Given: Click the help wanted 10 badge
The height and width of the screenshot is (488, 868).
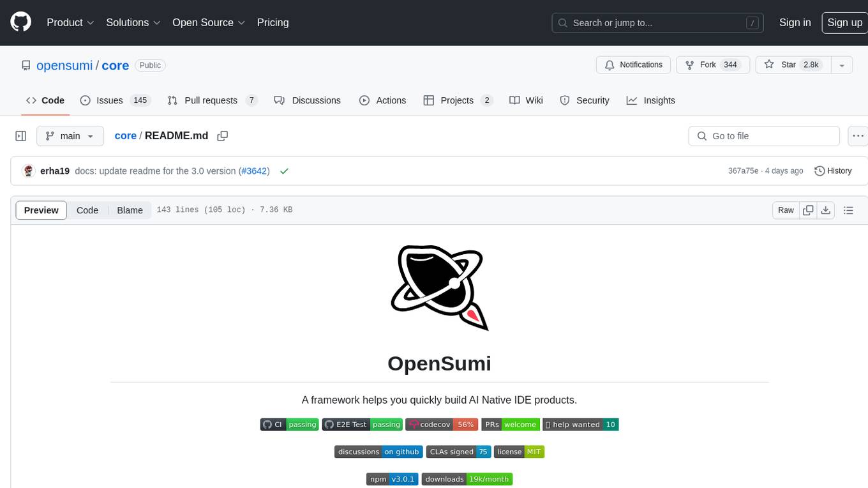Looking at the screenshot, I should (581, 424).
